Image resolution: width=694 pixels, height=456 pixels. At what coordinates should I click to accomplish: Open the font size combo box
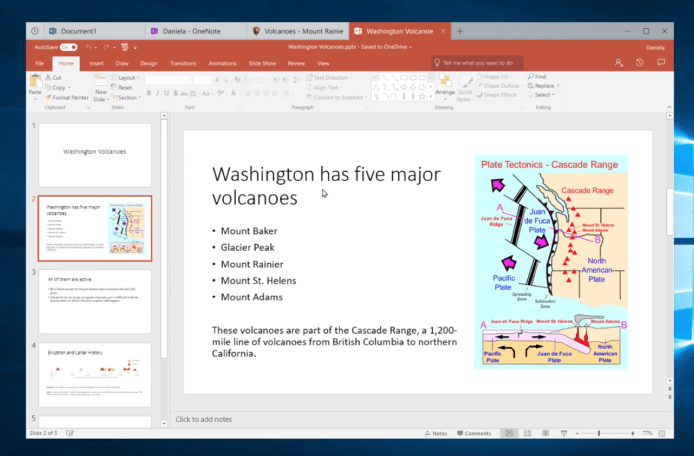(x=203, y=80)
